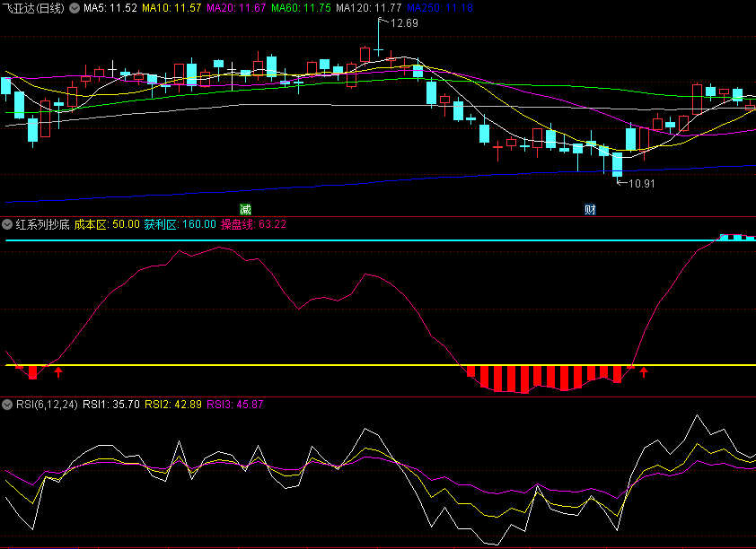Select the 红系列抄底 indicator name
756x549 pixels.
click(42, 224)
